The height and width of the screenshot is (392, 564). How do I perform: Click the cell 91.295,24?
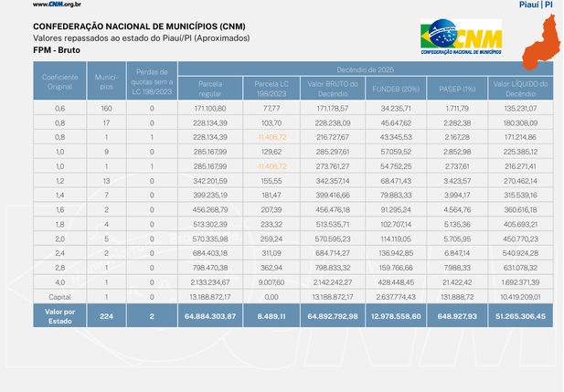tap(396, 209)
